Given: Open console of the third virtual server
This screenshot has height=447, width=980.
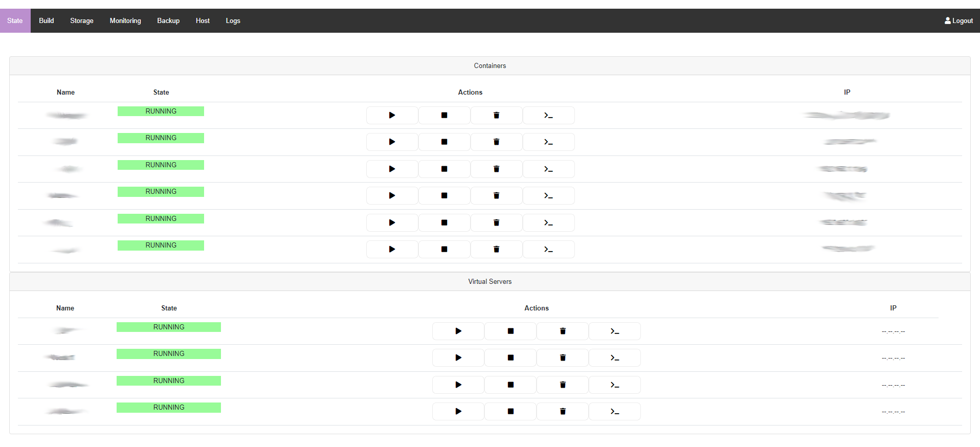Looking at the screenshot, I should point(615,385).
